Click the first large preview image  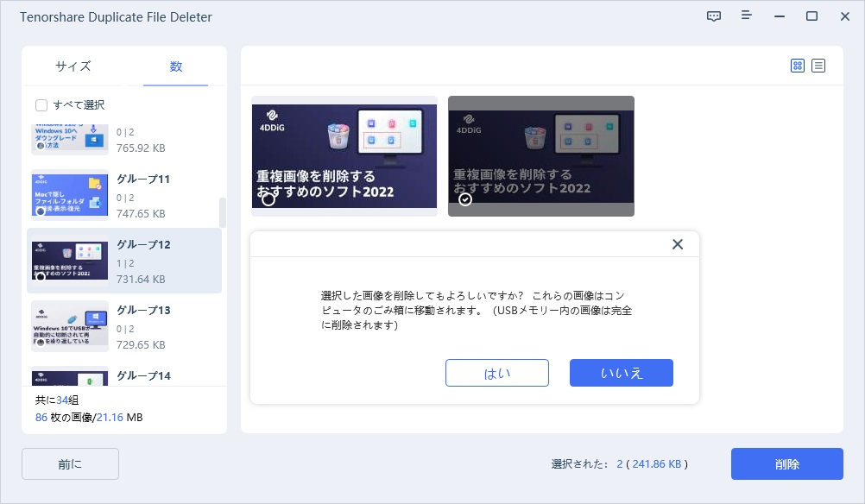(344, 156)
